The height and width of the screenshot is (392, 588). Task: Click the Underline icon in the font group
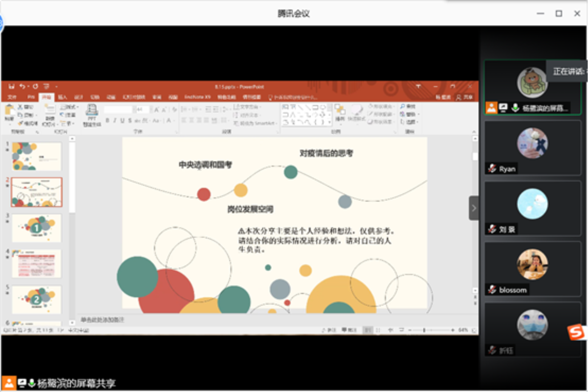pos(122,120)
